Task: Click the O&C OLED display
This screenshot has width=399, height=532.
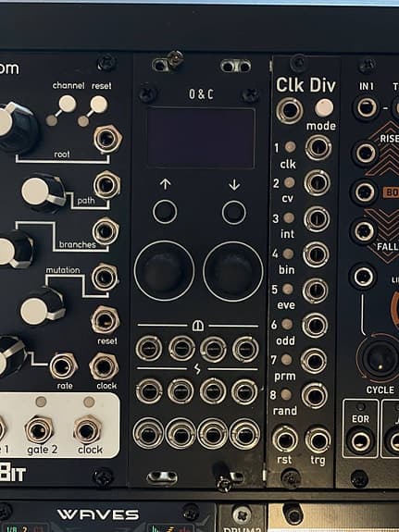Action: click(x=201, y=138)
